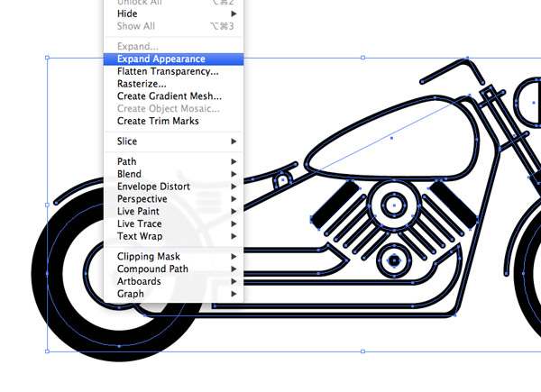Image resolution: width=541 pixels, height=392 pixels.
Task: Open the Envelope Distort submenu
Action: tap(173, 187)
